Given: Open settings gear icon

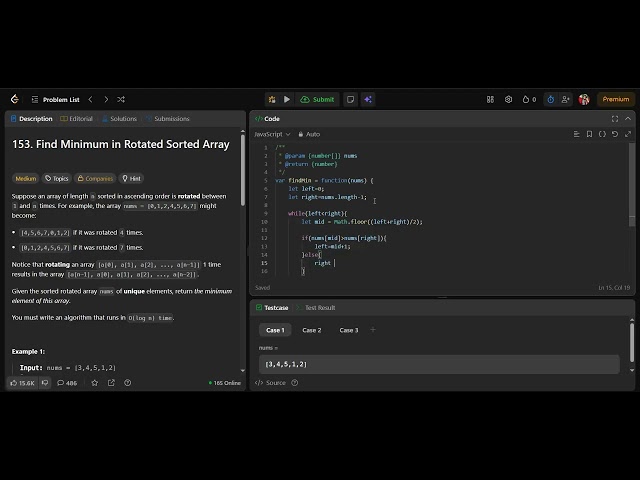Looking at the screenshot, I should pos(508,99).
